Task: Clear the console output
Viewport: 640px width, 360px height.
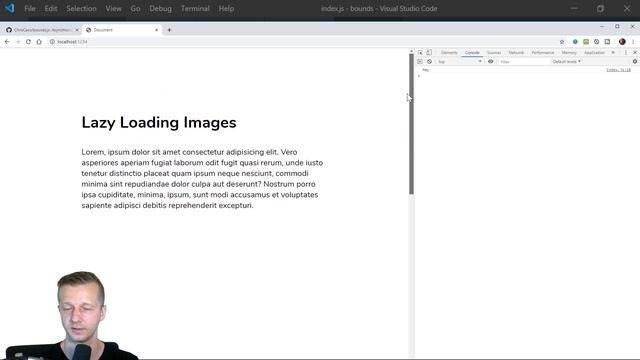Action: tap(429, 62)
